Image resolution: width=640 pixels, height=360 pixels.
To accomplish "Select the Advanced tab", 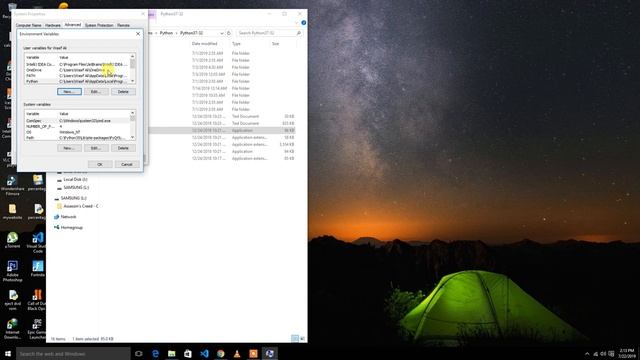I will point(73,25).
